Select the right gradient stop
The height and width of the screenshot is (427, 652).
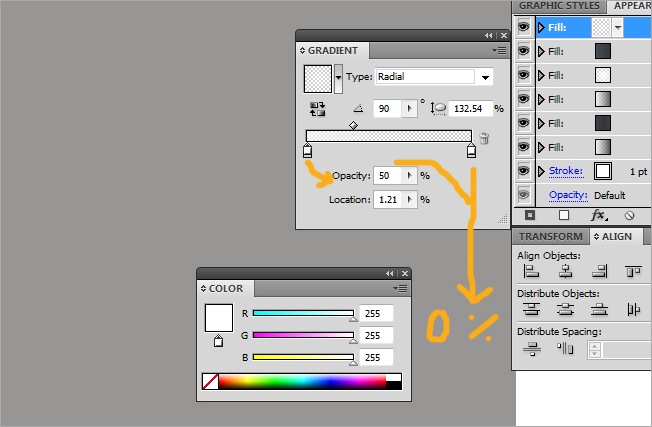coord(471,150)
